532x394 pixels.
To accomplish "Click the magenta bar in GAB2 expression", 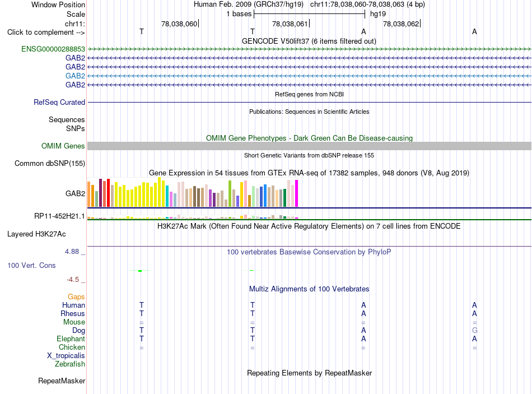I will click(297, 193).
